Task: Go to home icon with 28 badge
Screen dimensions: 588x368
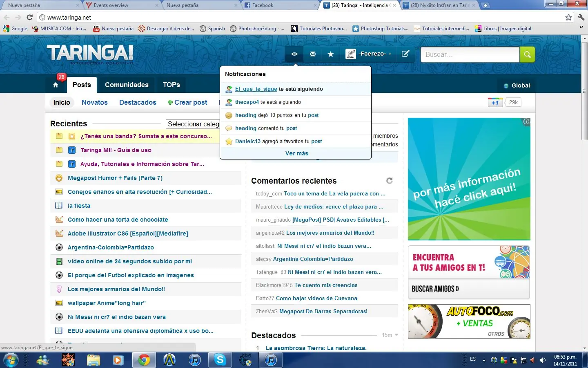Action: 56,85
